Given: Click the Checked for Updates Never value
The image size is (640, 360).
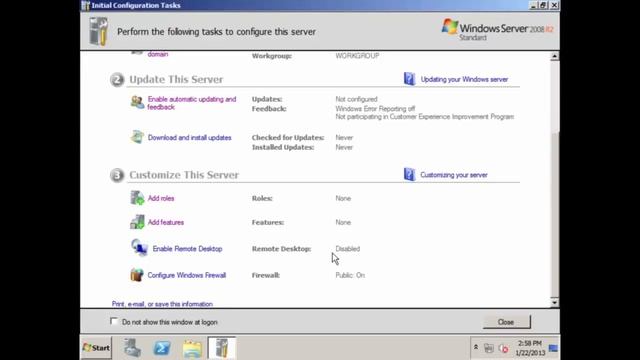Looking at the screenshot, I should coord(344,138).
